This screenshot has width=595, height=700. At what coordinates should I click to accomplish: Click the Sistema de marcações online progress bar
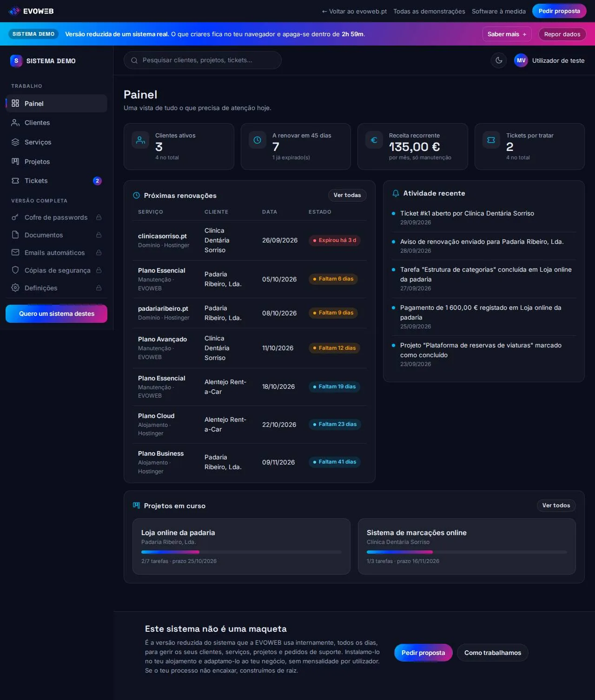pyautogui.click(x=467, y=552)
